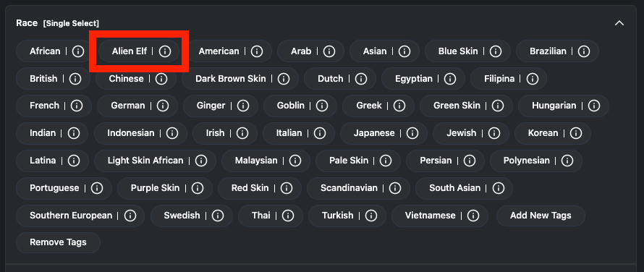644x272 pixels.
Task: Collapse the Race section chevron
Action: (x=619, y=23)
